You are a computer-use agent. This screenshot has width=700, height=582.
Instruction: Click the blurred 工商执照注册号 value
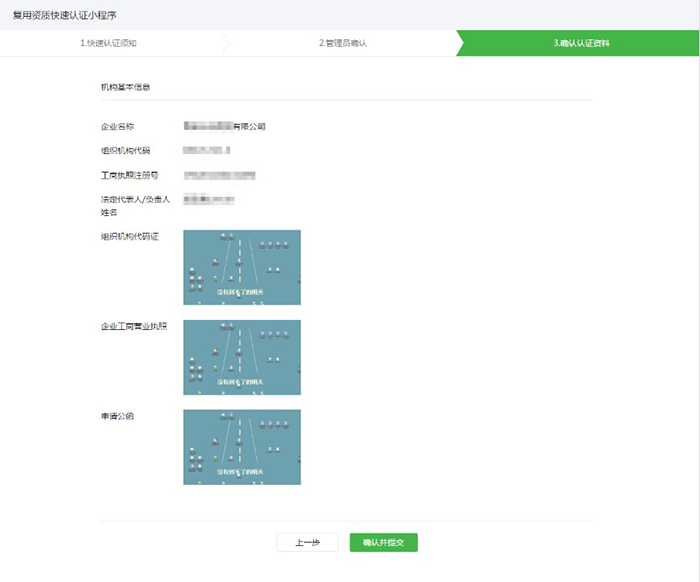tap(220, 175)
